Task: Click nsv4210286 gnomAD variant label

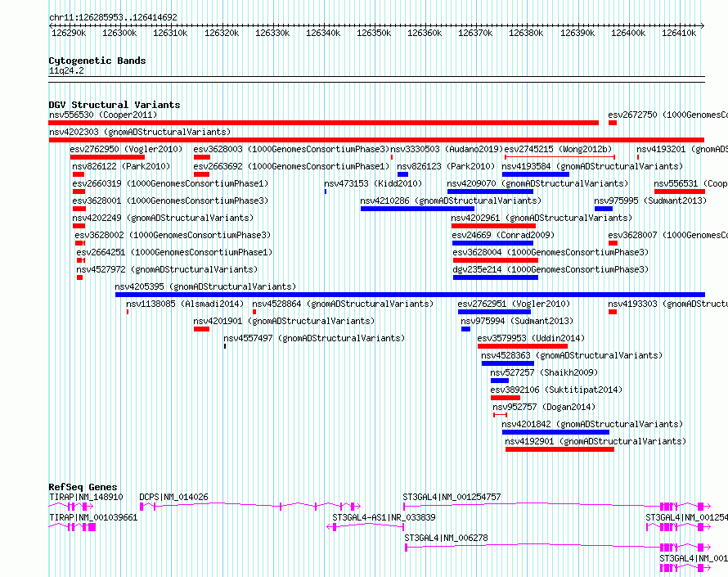Action: point(451,201)
